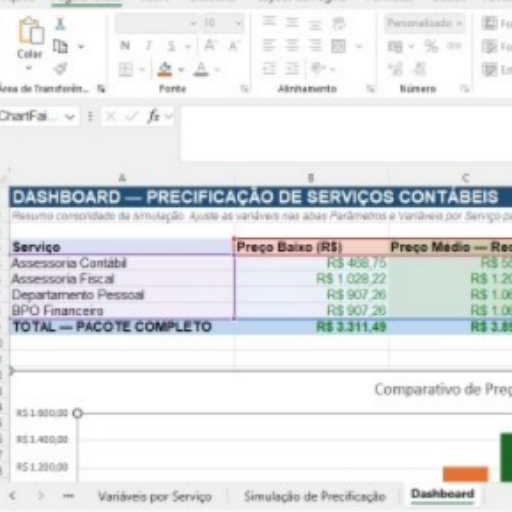Apply the comma 000 separator style
This screenshot has height=512, width=512.
[454, 46]
